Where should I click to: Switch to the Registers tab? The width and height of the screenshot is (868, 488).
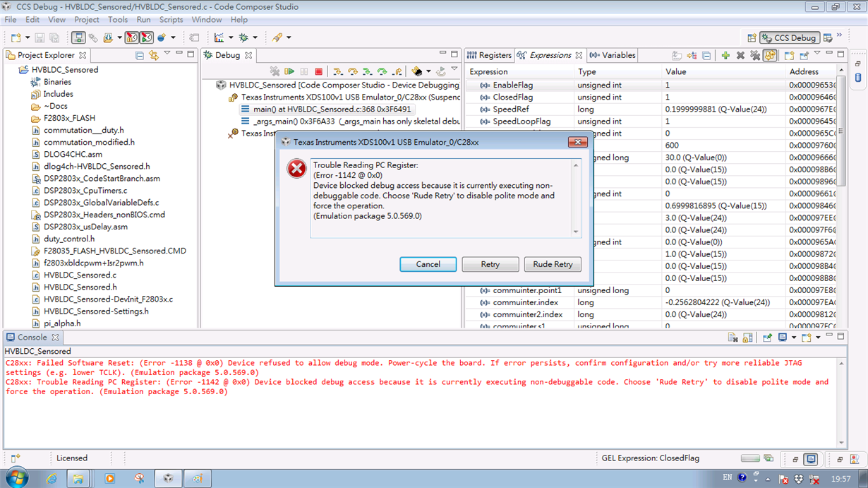[489, 55]
